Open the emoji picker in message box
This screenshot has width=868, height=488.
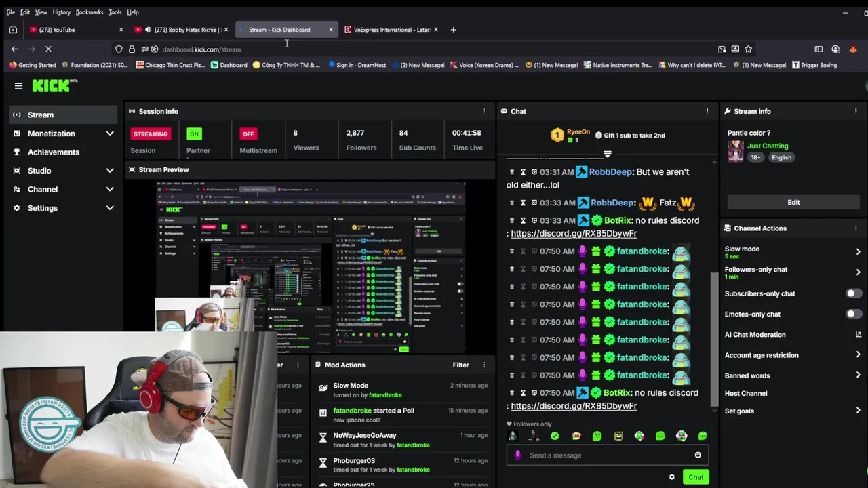698,455
